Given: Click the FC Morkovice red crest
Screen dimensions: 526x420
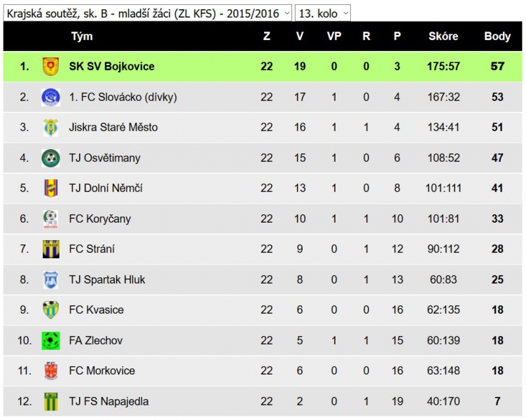Looking at the screenshot, I should tap(50, 371).
